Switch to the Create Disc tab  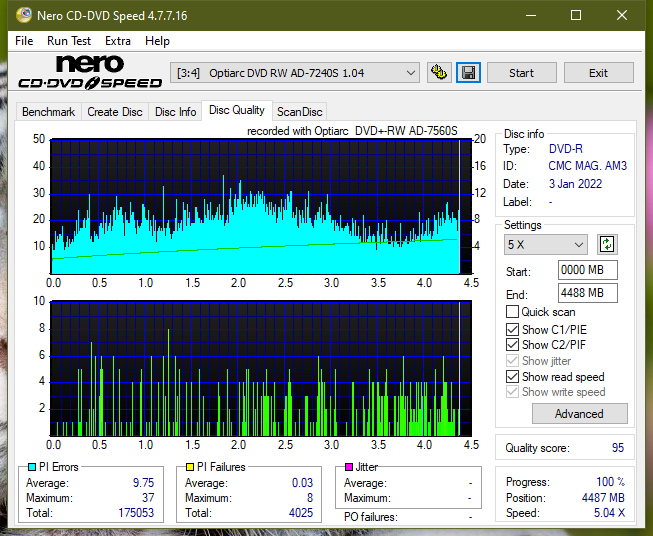click(115, 112)
